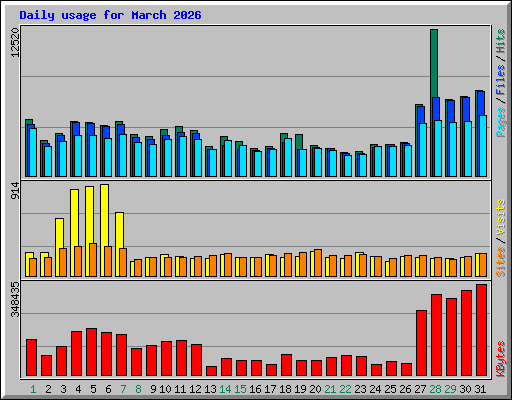Click the orange sites bar for day 5

[93, 260]
